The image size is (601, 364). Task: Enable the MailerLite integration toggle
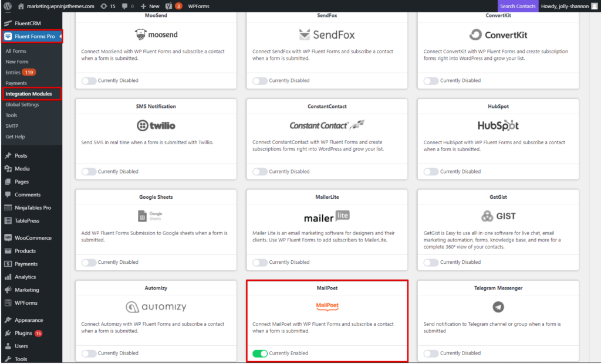pos(260,263)
